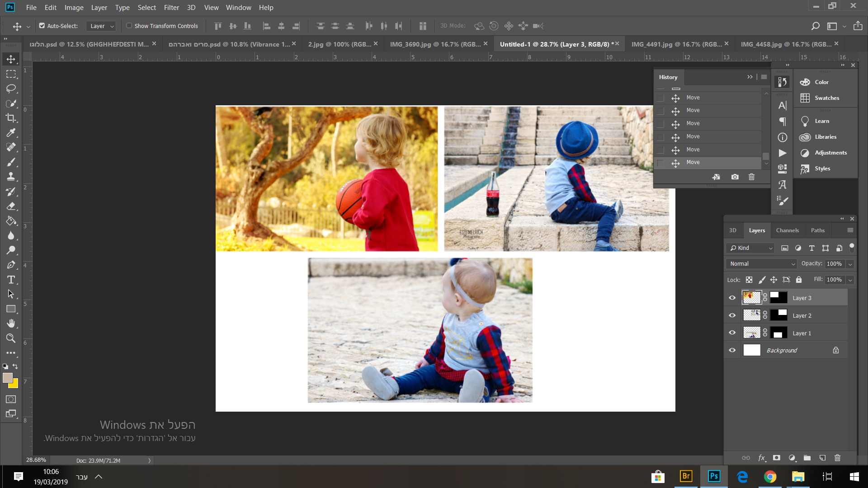Image resolution: width=868 pixels, height=488 pixels.
Task: Select the Crop tool
Action: point(11,118)
